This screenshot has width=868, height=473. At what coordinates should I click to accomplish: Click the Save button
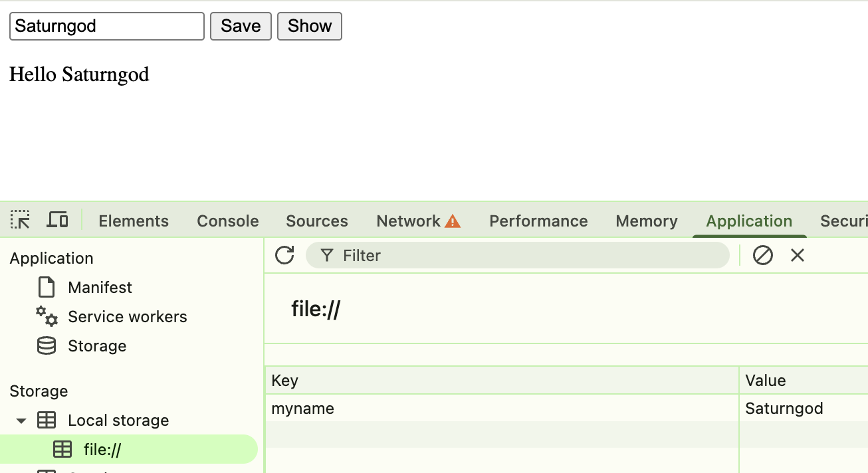pyautogui.click(x=241, y=26)
